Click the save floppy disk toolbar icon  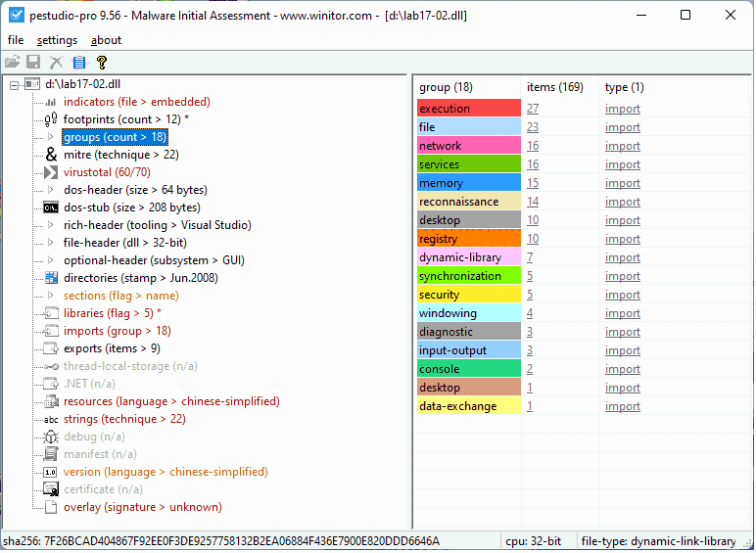point(33,63)
